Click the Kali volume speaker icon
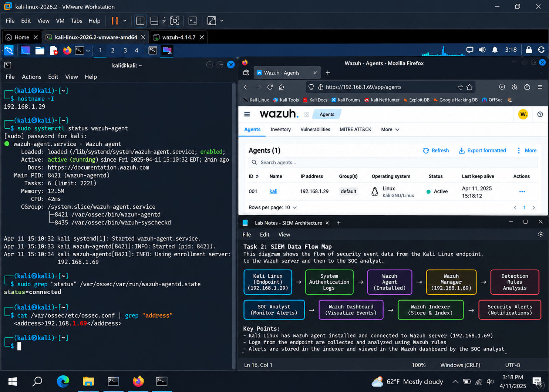This screenshot has height=392, width=549. click(x=482, y=50)
